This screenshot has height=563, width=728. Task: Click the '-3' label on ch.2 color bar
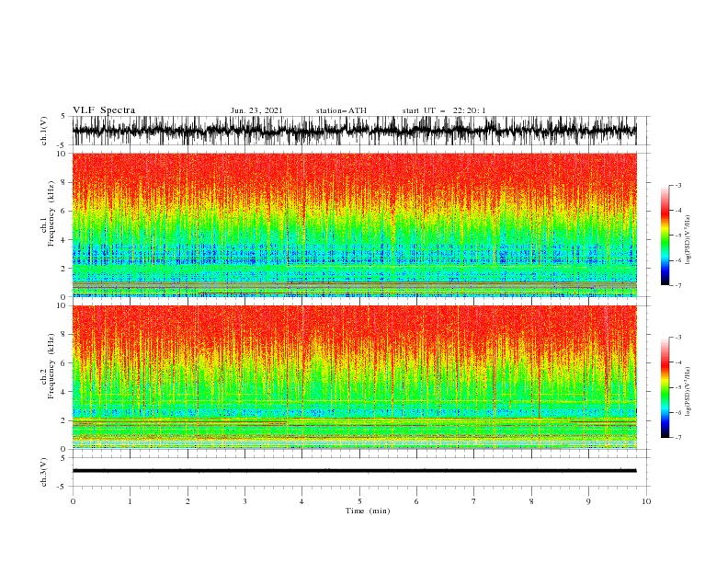click(678, 338)
